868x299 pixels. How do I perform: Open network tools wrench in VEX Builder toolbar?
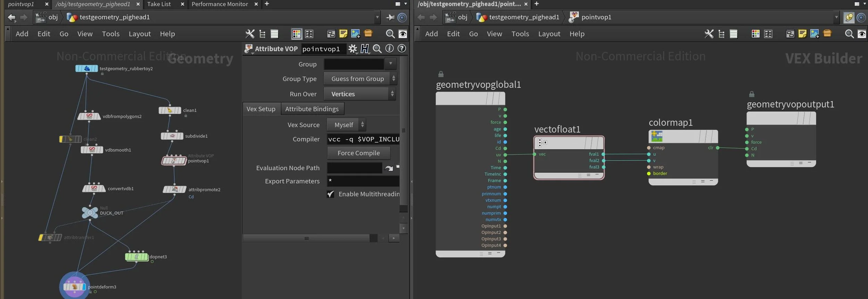tap(709, 34)
